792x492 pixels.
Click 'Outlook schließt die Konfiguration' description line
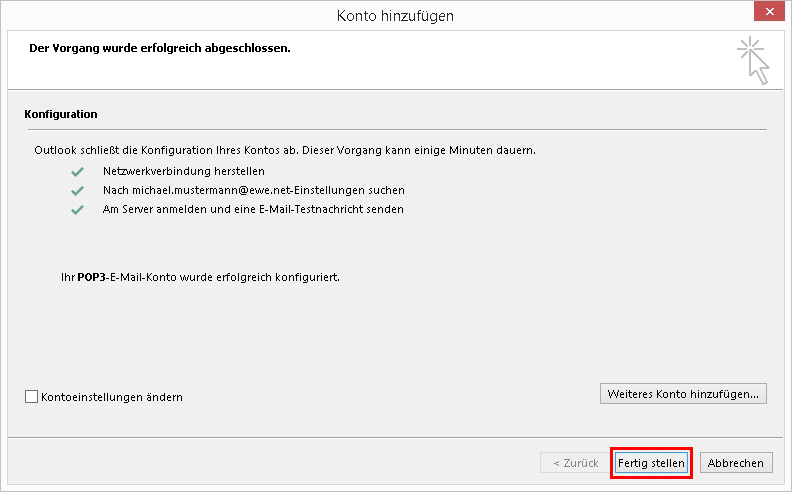[285, 150]
